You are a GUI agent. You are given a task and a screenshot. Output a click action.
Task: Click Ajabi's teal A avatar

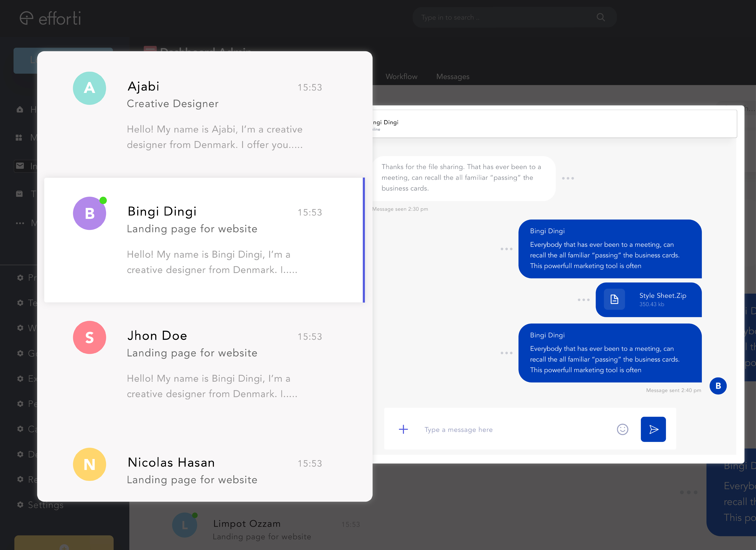(89, 88)
